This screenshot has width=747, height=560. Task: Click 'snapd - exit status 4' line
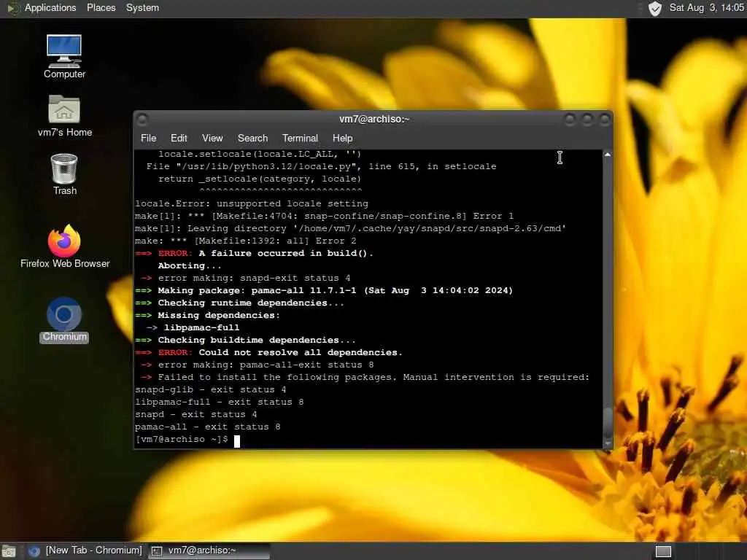pyautogui.click(x=196, y=414)
